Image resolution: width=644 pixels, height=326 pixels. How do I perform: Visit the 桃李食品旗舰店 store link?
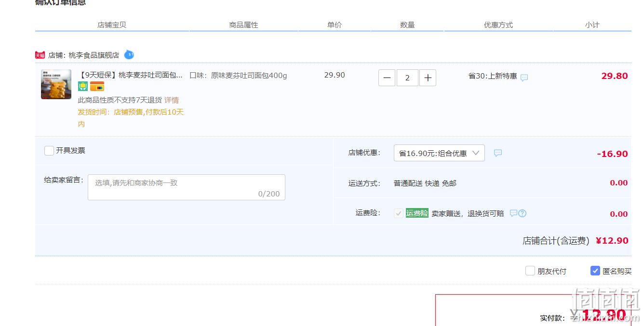[94, 55]
